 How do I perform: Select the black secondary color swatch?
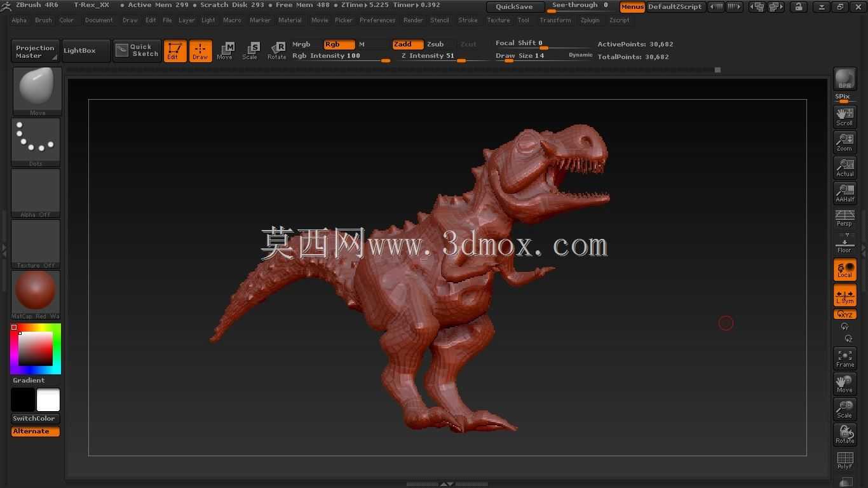[23, 400]
